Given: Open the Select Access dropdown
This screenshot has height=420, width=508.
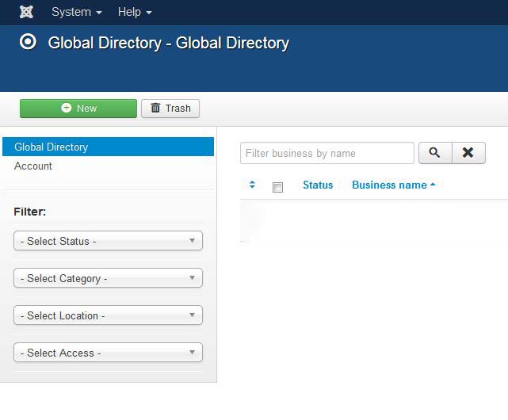Looking at the screenshot, I should pyautogui.click(x=109, y=353).
